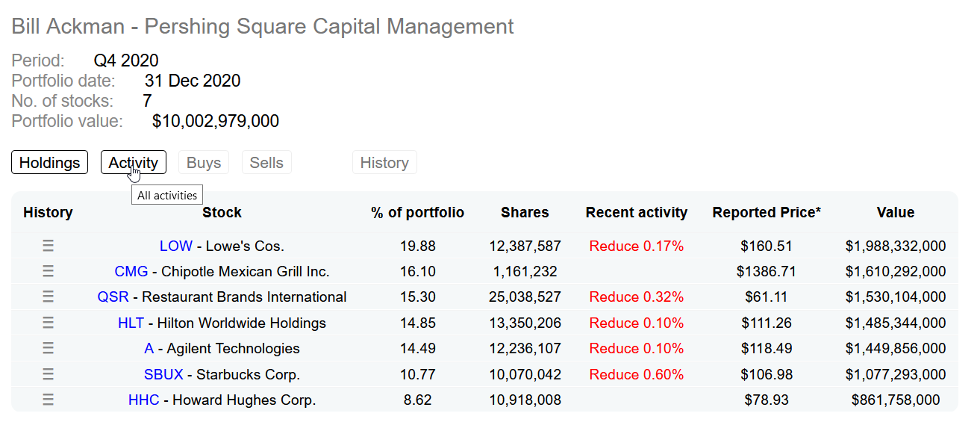The width and height of the screenshot is (980, 422).
Task: Click the History button
Action: click(x=384, y=163)
